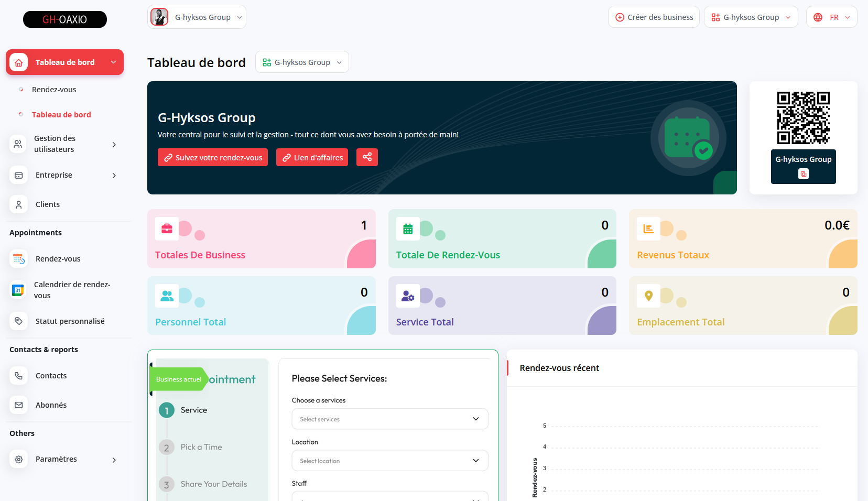Click the G-hyksos Group label under QR code
Viewport: 868px width, 501px height.
point(803,159)
